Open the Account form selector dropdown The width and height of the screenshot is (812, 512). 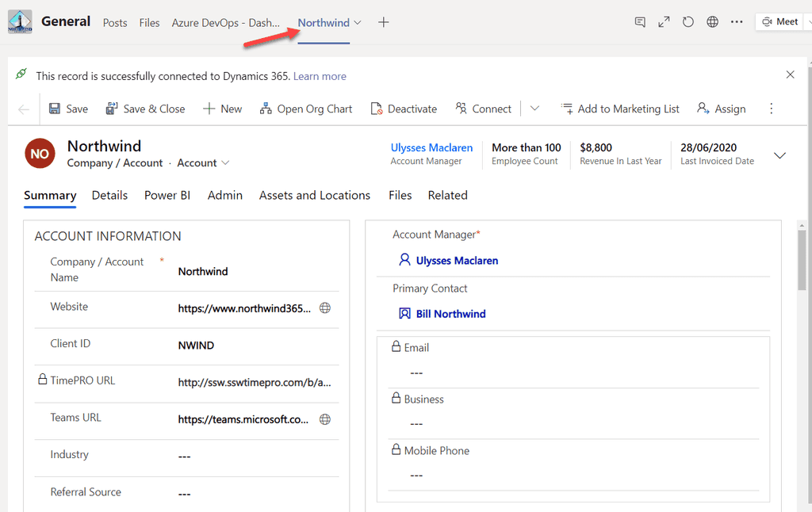click(203, 163)
